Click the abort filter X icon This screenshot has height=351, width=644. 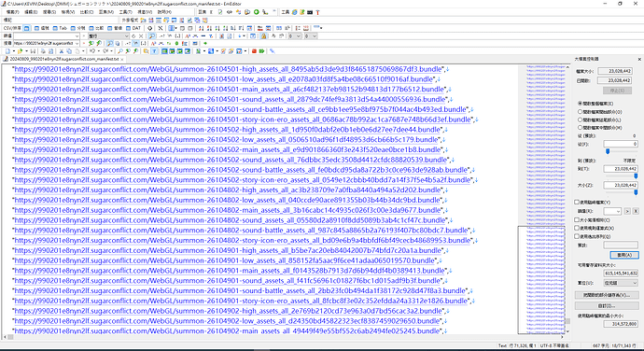[141, 36]
